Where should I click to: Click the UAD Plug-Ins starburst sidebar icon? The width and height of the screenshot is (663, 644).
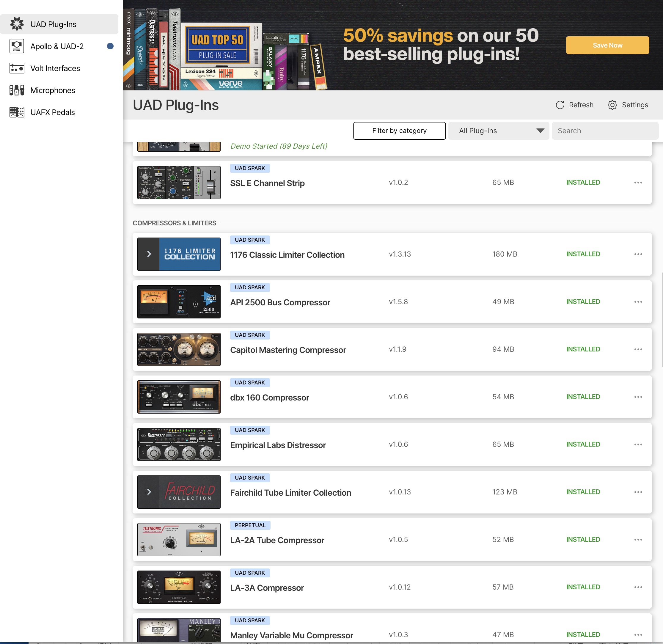pyautogui.click(x=17, y=24)
